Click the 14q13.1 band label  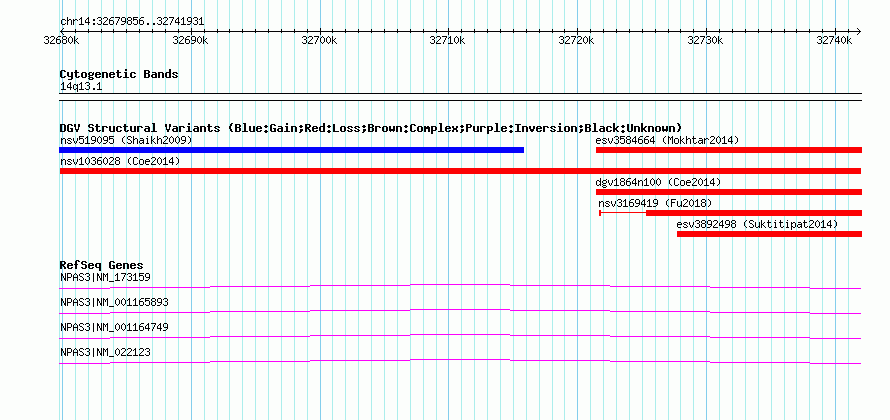81,87
